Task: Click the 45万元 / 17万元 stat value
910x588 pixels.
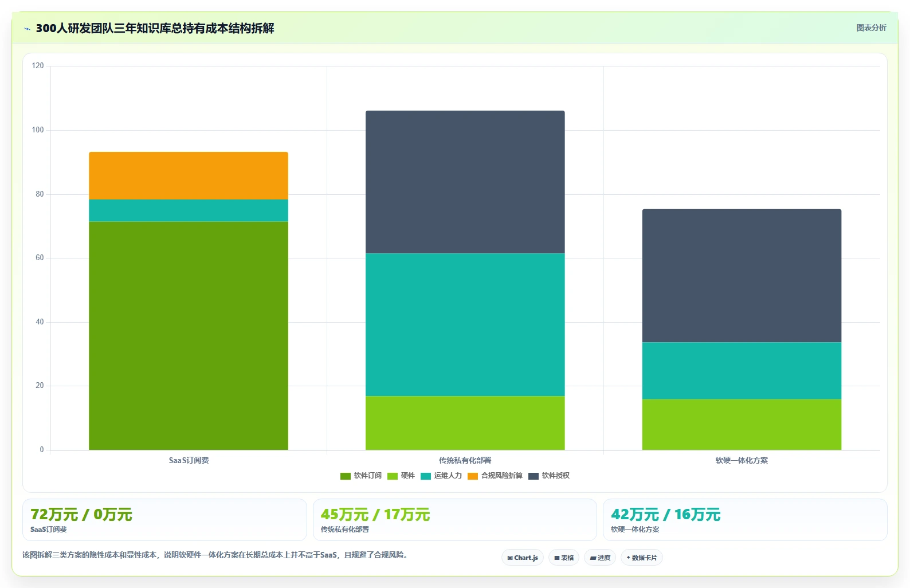Action: (x=375, y=515)
